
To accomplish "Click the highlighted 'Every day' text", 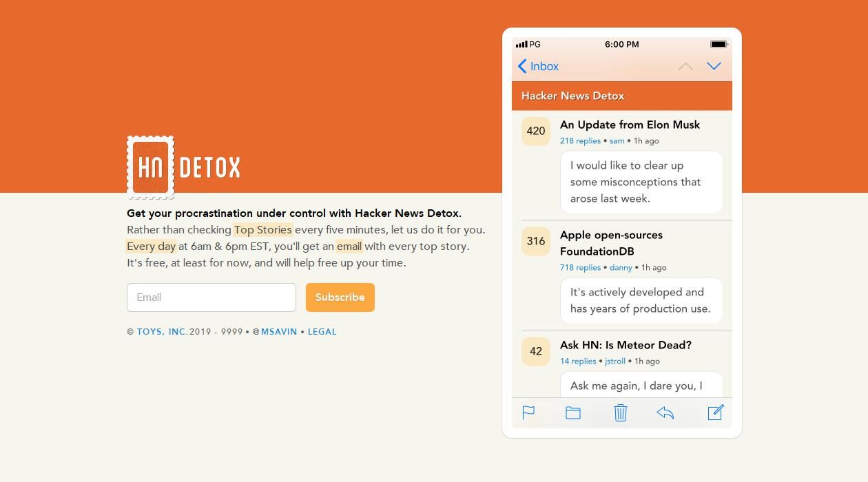I will 151,247.
